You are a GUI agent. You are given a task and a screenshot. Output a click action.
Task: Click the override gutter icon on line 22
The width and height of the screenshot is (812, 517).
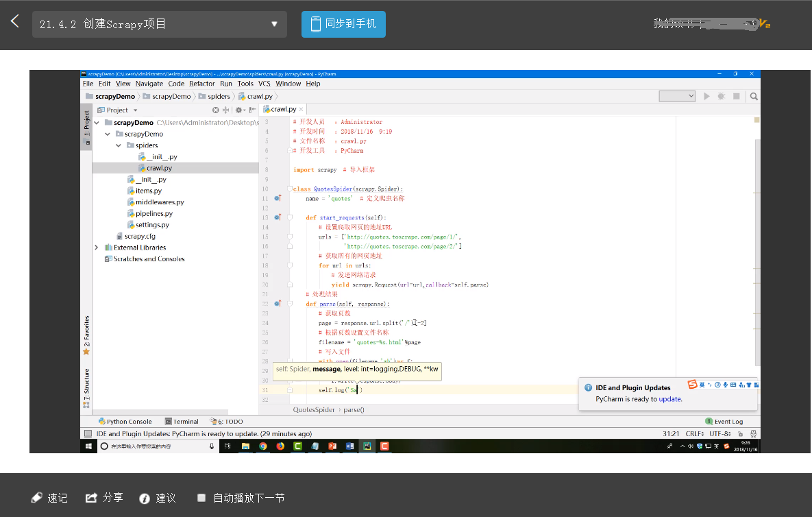click(278, 304)
